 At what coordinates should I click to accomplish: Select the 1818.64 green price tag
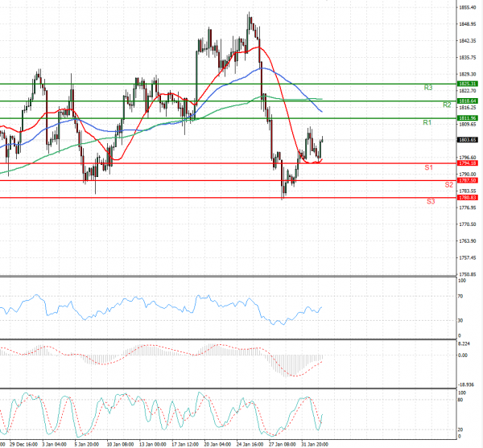(468, 101)
